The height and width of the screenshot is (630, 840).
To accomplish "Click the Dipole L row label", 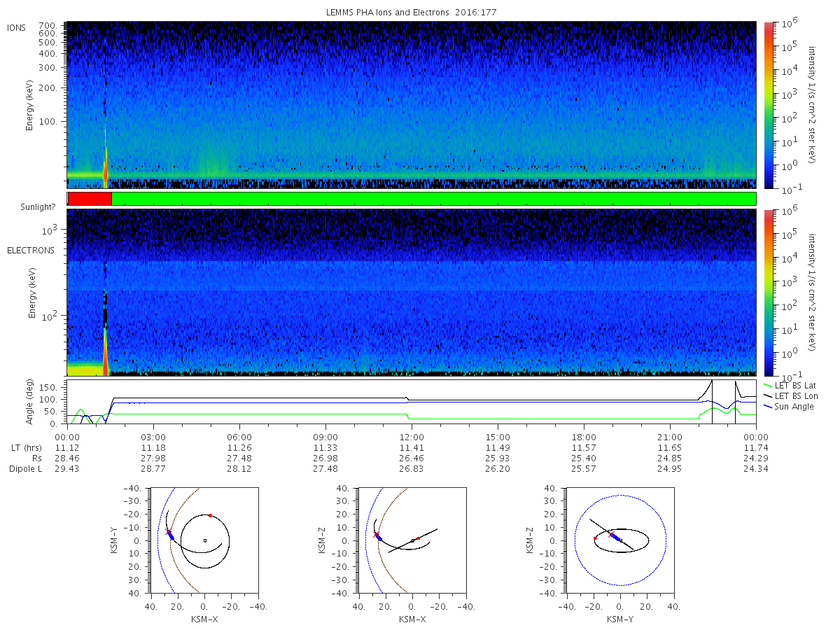I will click(x=25, y=469).
